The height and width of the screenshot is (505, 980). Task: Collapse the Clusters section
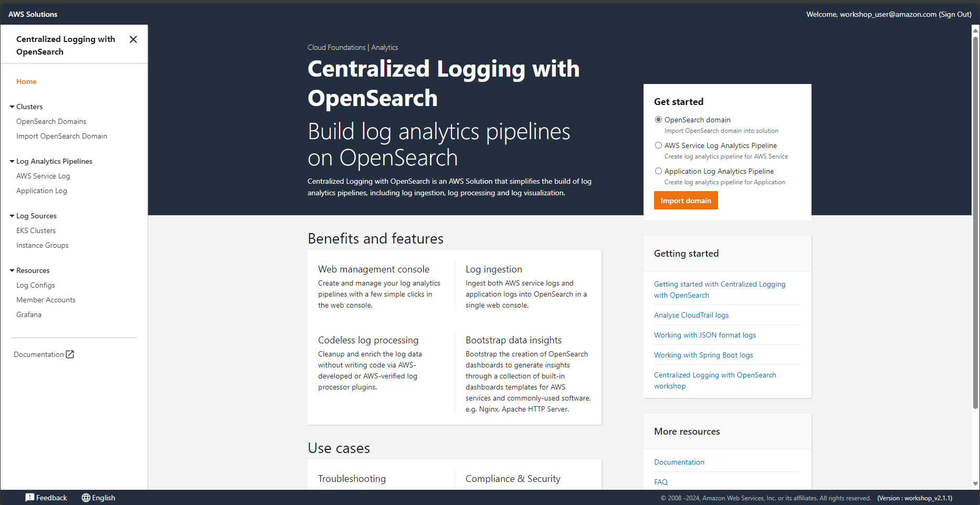[x=12, y=107]
